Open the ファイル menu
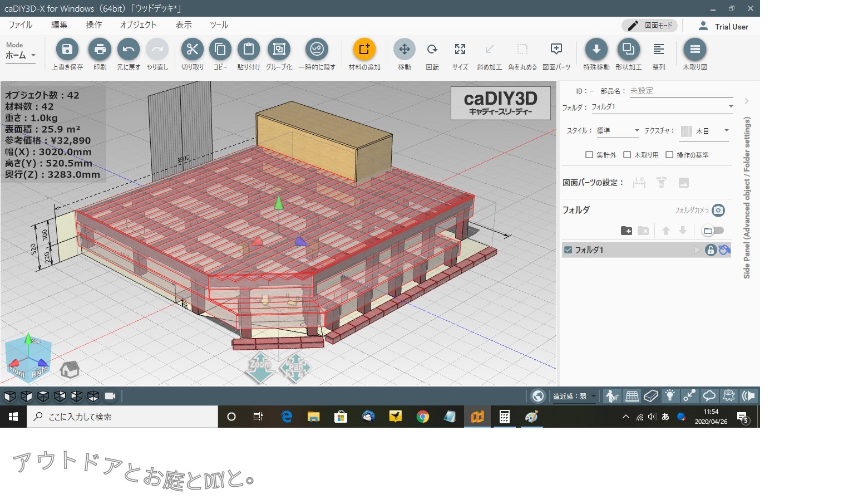Screen dimensions: 868x499 coord(21,25)
